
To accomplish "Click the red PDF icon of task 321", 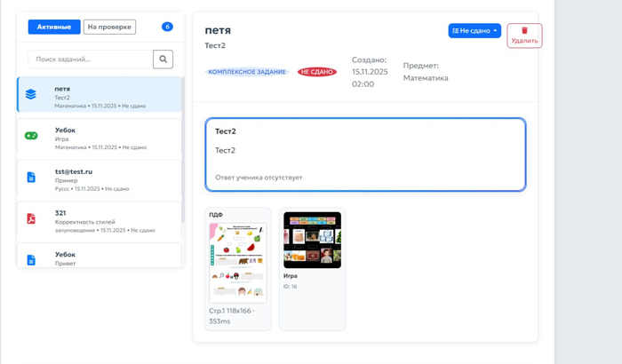I will click(x=31, y=218).
